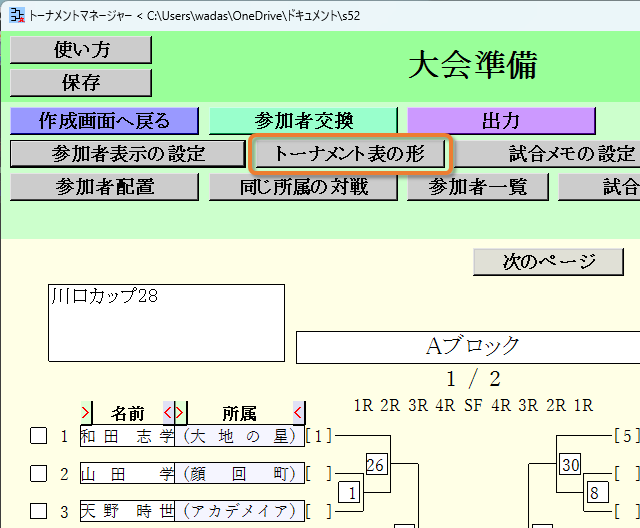Select name cell 山田 学
Viewport: 640px width, 528px height.
(x=127, y=473)
